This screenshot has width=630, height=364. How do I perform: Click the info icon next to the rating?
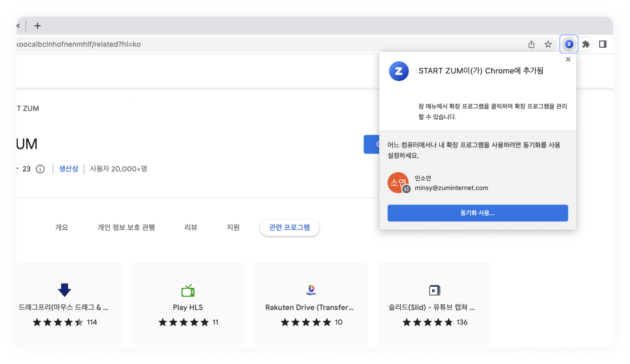pyautogui.click(x=40, y=169)
